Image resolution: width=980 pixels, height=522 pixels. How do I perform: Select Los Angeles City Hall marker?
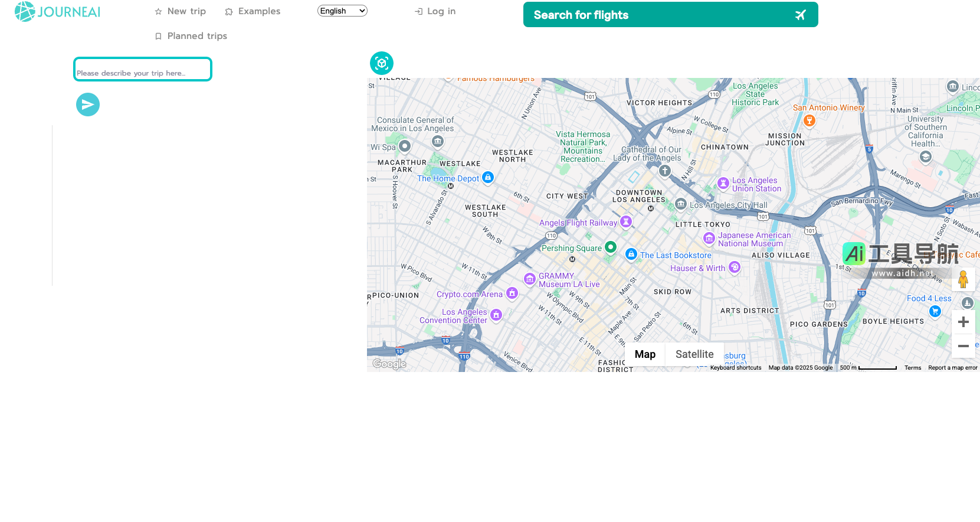coord(681,204)
